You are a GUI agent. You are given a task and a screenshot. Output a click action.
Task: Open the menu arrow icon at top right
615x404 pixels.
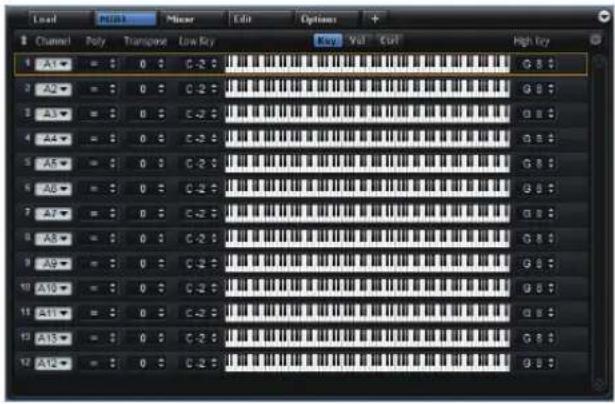coord(604,16)
